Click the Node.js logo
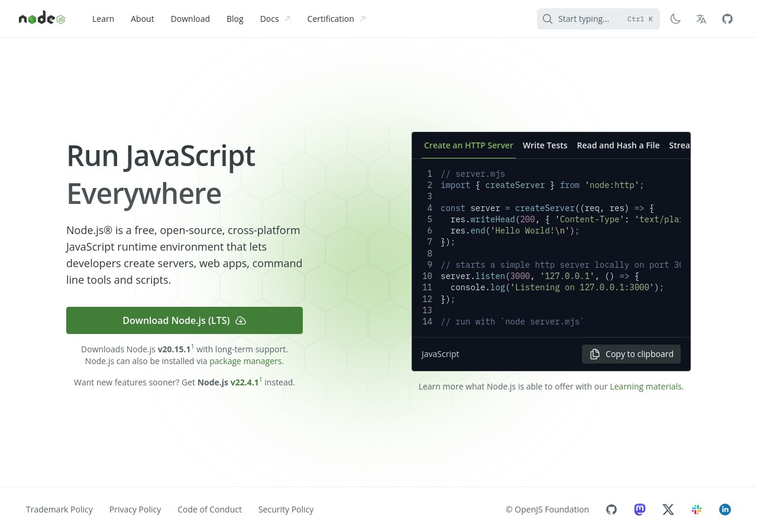The width and height of the screenshot is (757, 532). 42,19
